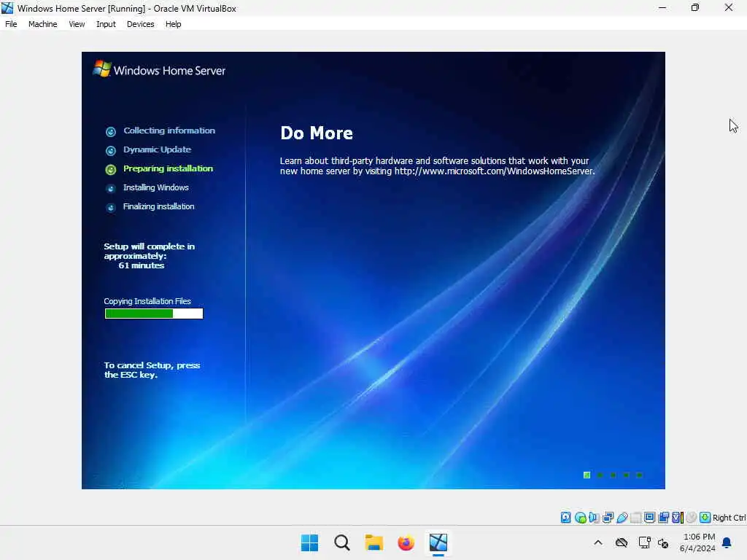Click the optical drive icon in VirtualBox status bar
The width and height of the screenshot is (747, 560).
pos(580,518)
